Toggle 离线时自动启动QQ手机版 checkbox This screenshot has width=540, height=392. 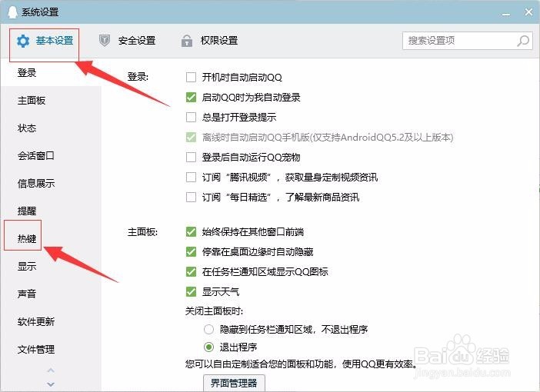coord(191,138)
